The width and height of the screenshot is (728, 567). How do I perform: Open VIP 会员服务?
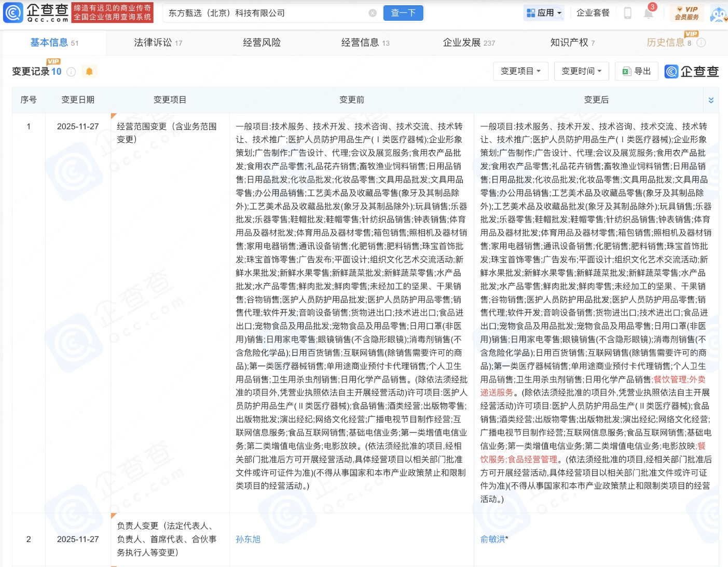pos(687,13)
